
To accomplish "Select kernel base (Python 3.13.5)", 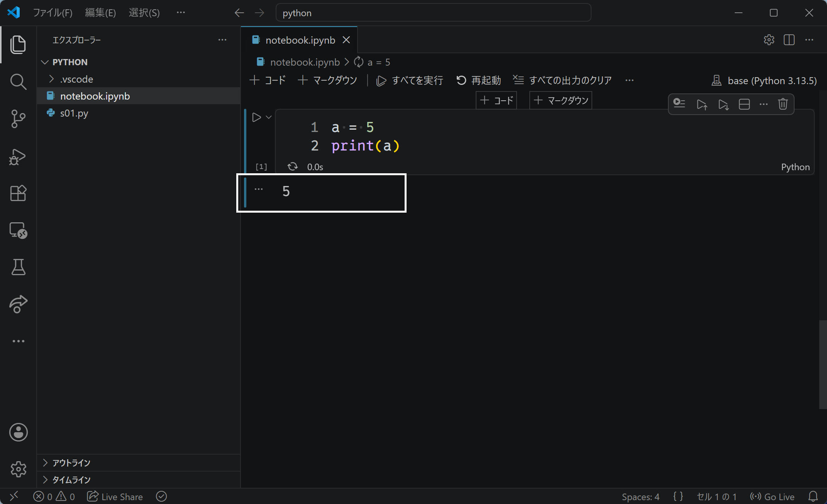I will [x=764, y=81].
